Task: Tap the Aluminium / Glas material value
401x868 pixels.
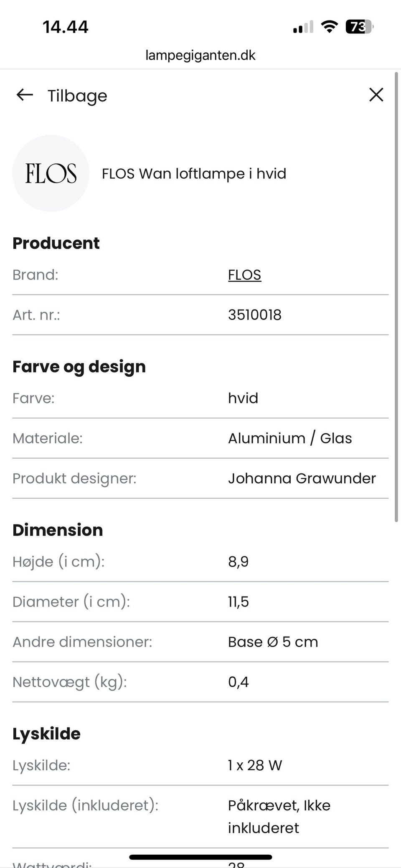Action: coord(289,438)
